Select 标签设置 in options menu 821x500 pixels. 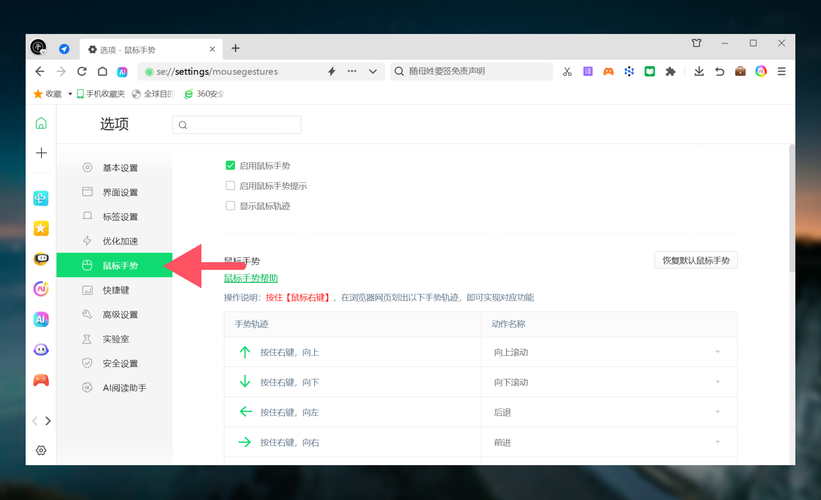(x=115, y=216)
